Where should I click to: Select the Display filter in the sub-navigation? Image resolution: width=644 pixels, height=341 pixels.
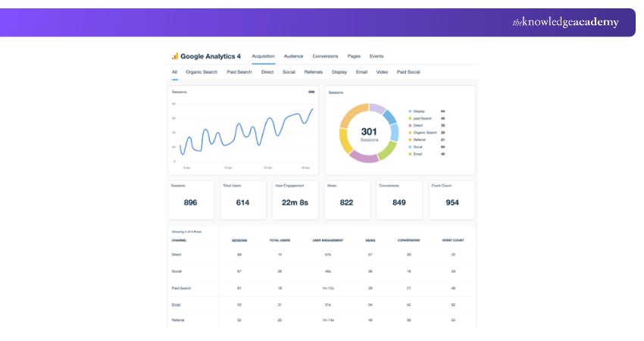tap(339, 72)
